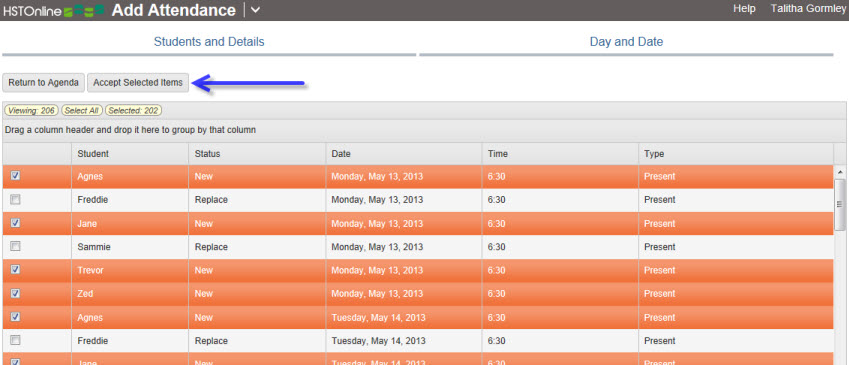Sort by the Type column header
This screenshot has height=365, width=849.
click(736, 154)
